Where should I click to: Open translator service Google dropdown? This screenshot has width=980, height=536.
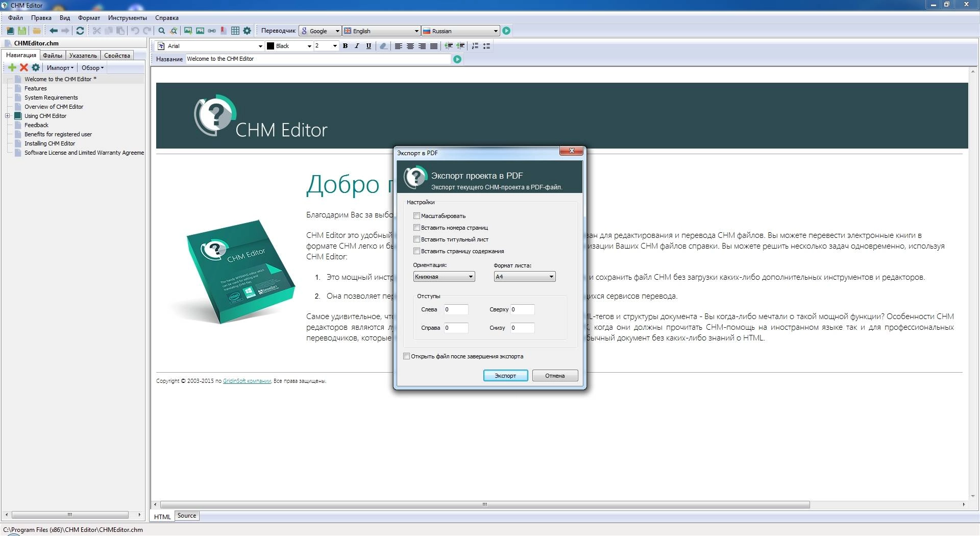pos(320,31)
